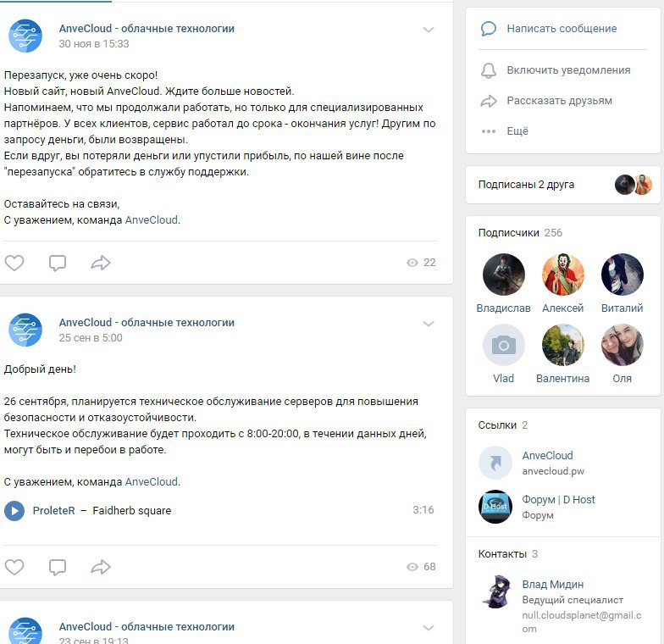
Task: Open subscriber Алексей's avatar
Action: 562,275
